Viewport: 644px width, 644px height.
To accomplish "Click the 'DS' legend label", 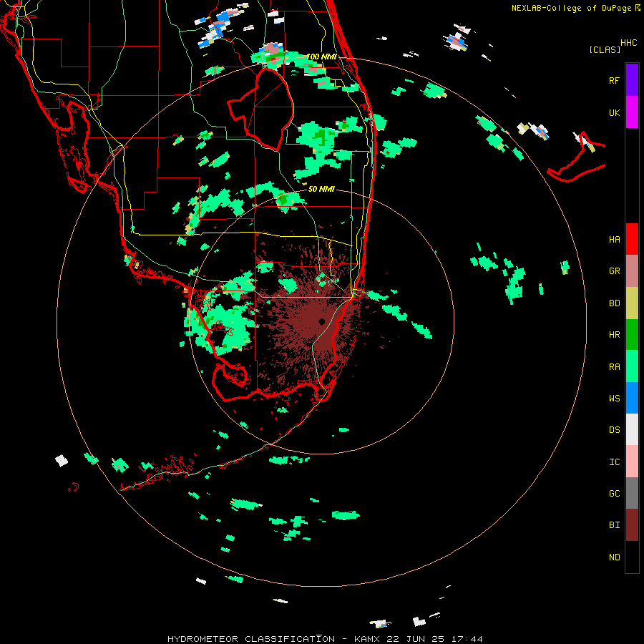I will (614, 429).
